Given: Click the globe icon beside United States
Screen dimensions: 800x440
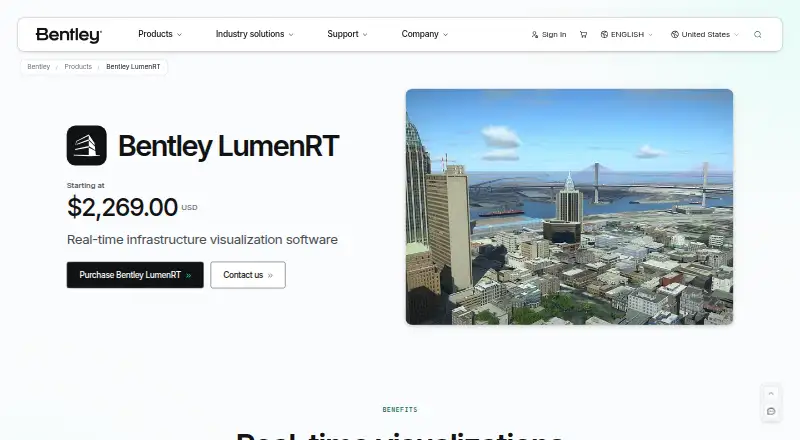Looking at the screenshot, I should tap(674, 35).
